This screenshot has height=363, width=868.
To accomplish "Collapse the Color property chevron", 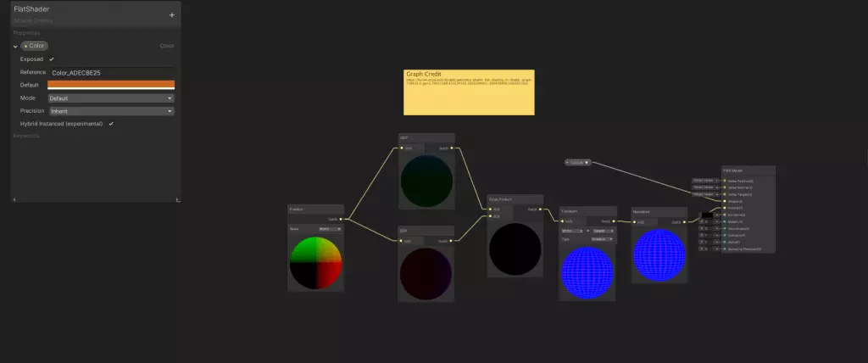I will click(x=15, y=46).
